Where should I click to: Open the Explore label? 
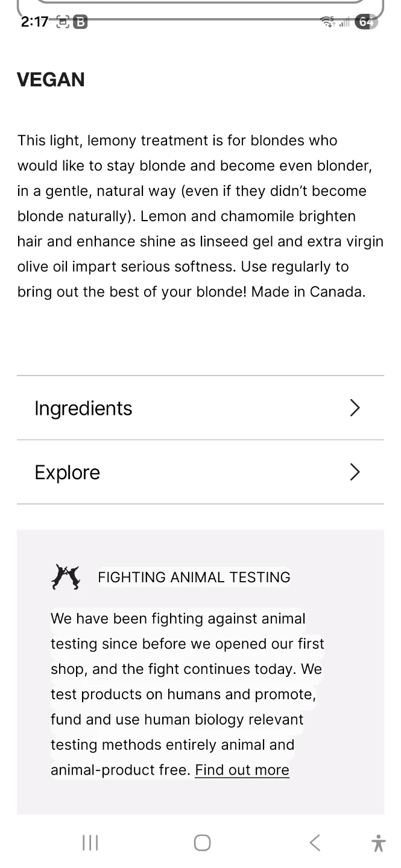coord(67,472)
